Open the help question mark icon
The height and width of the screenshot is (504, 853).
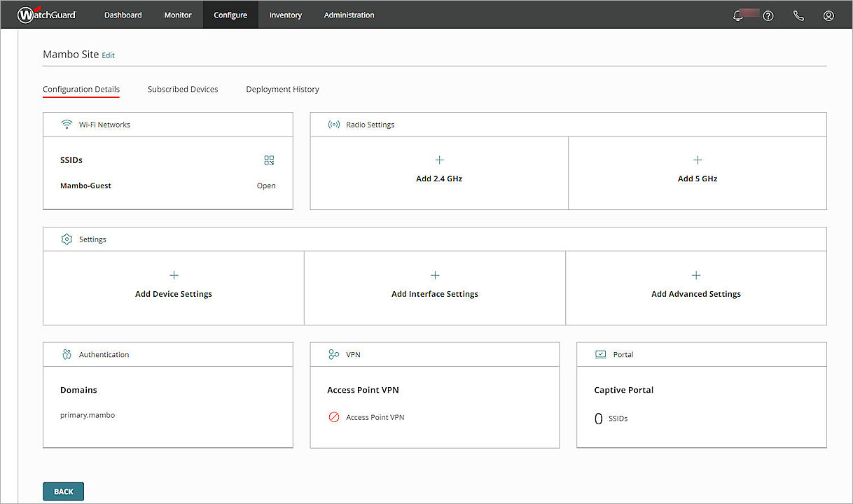click(768, 15)
